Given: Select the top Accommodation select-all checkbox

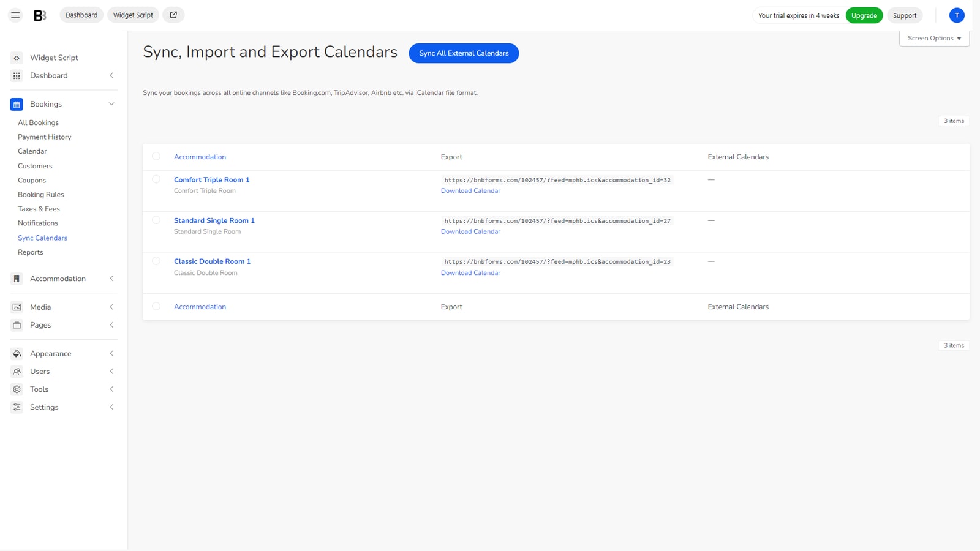Looking at the screenshot, I should pos(156,156).
